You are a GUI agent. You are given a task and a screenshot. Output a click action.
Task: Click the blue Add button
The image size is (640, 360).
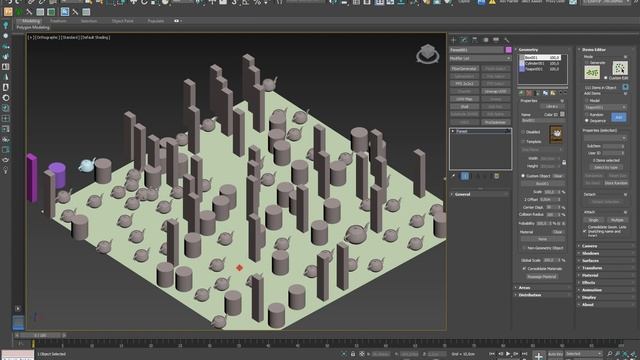[619, 118]
